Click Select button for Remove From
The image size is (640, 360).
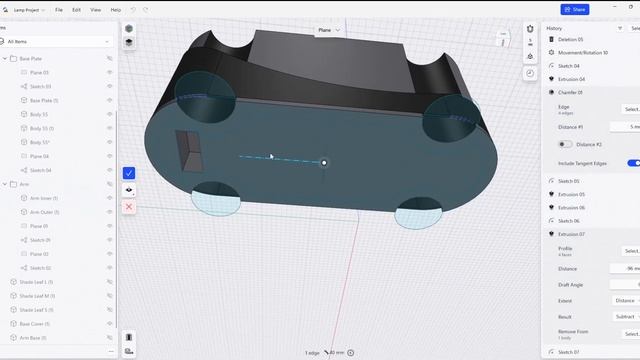(x=631, y=334)
